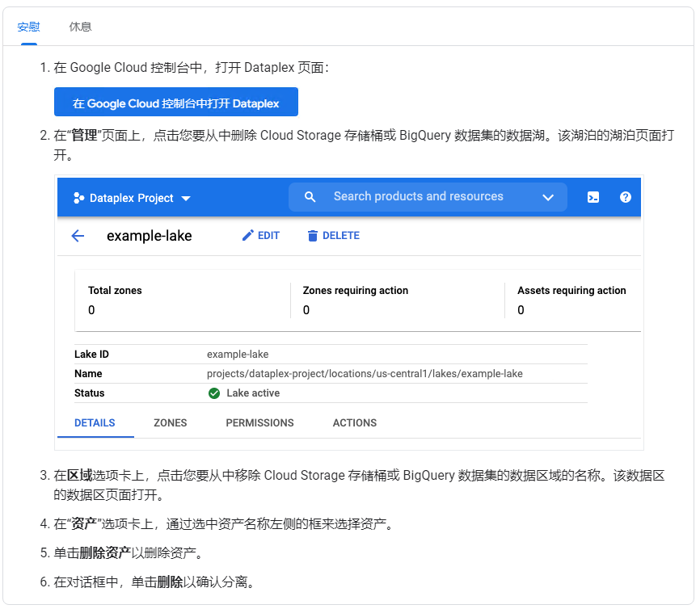Open the ACTIONS tab

[354, 422]
